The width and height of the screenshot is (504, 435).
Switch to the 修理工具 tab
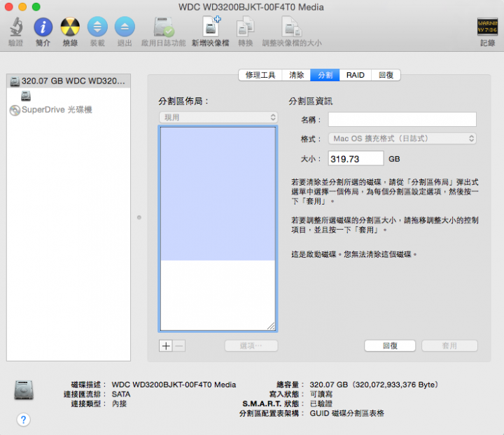260,75
